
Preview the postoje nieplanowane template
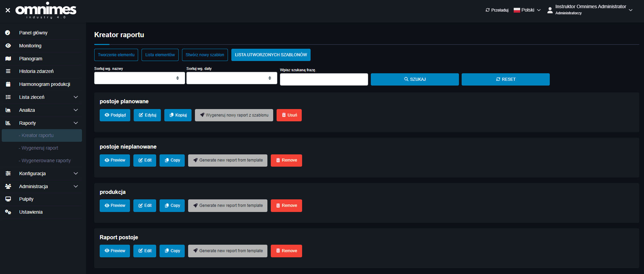(x=115, y=160)
